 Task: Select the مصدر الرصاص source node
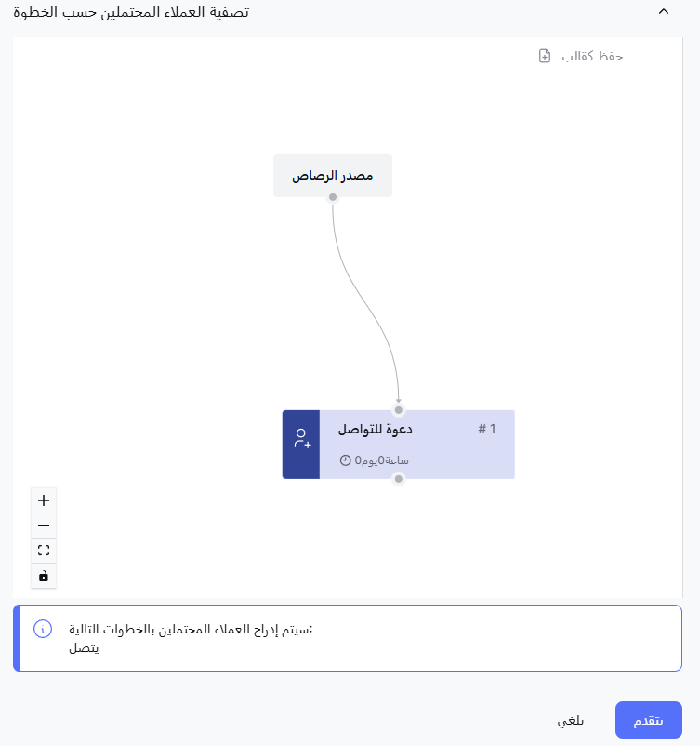[x=333, y=175]
